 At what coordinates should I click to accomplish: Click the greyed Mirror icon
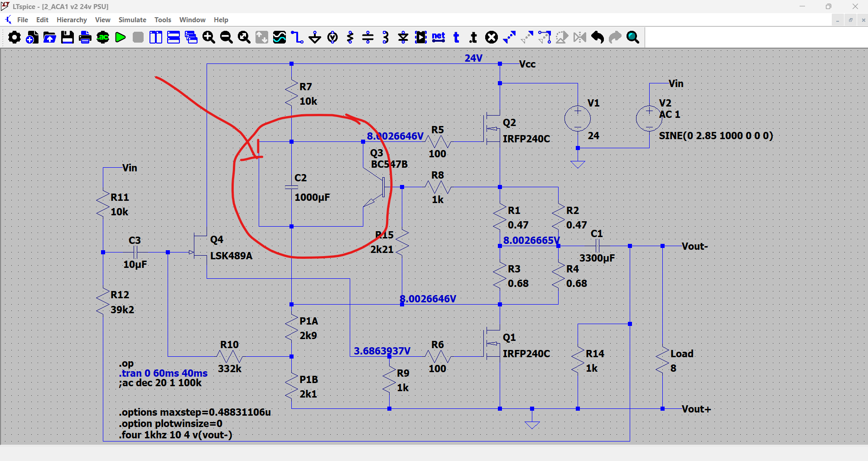pyautogui.click(x=580, y=37)
